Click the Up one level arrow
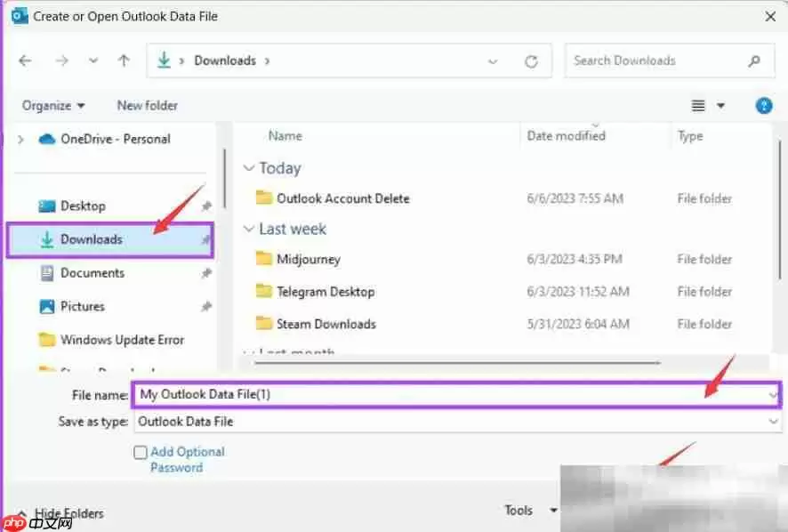This screenshot has height=532, width=788. [x=124, y=61]
